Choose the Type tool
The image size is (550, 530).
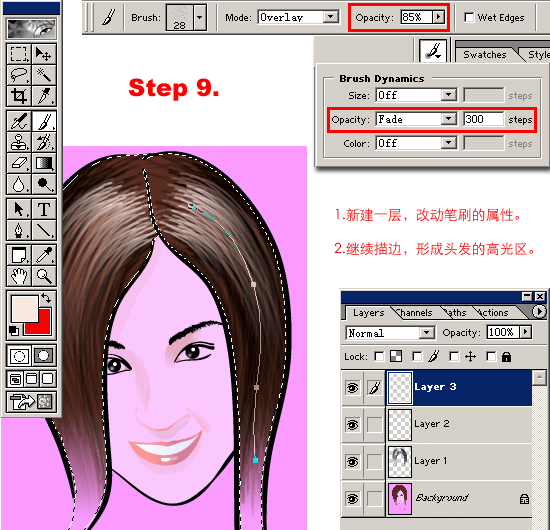[x=44, y=209]
